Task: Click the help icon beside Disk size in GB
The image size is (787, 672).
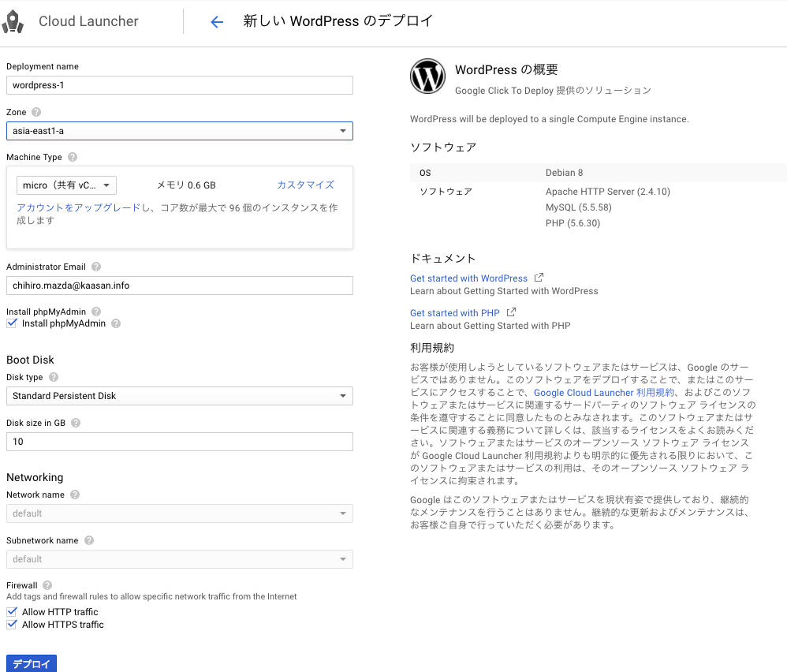Action: [x=76, y=423]
